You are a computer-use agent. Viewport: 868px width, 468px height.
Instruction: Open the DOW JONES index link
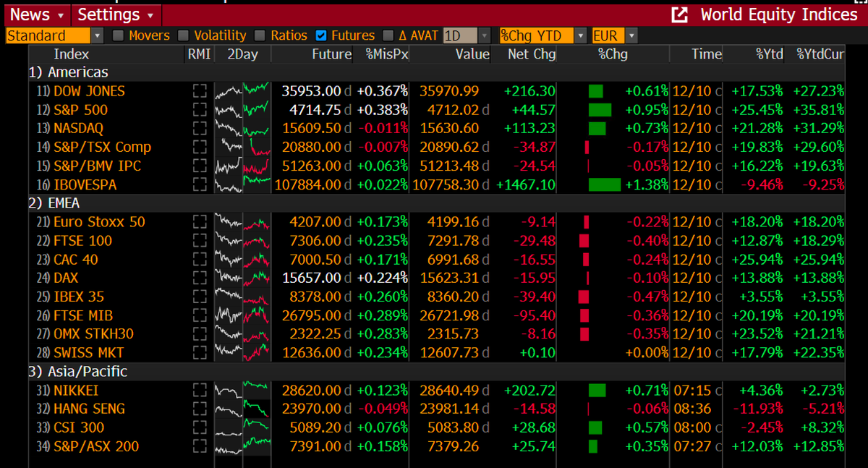point(89,91)
